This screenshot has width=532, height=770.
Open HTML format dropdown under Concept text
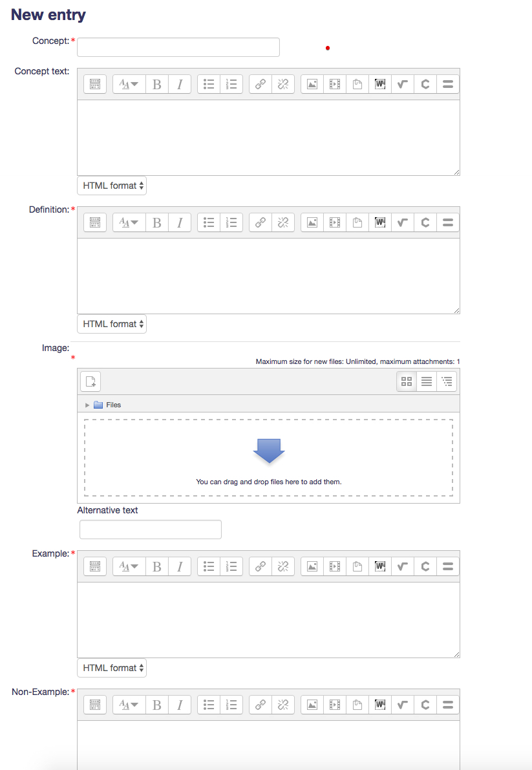tap(112, 186)
